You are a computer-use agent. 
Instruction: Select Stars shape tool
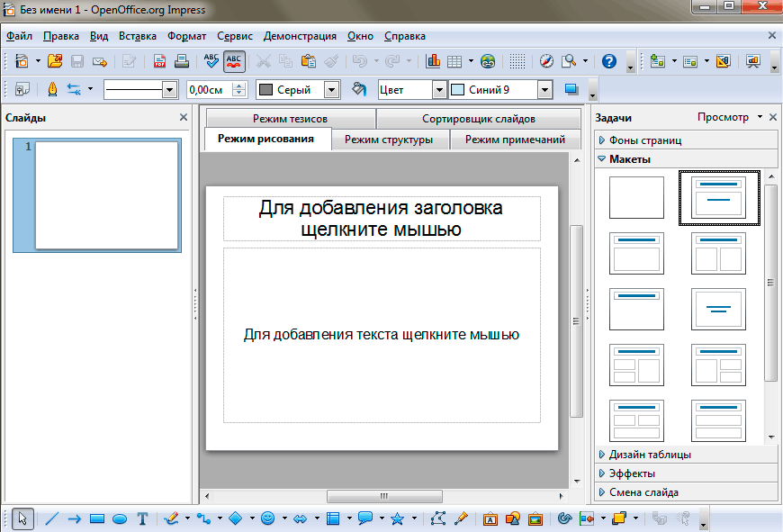(398, 518)
